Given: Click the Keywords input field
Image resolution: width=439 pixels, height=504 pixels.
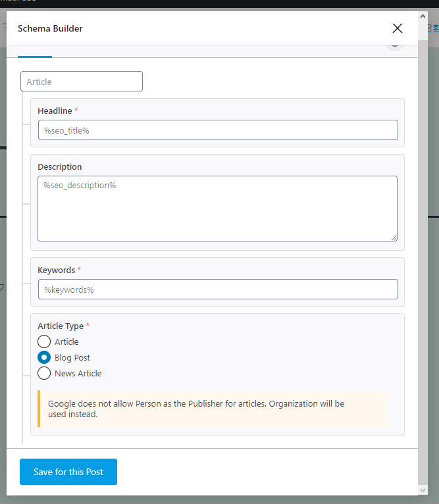Looking at the screenshot, I should [x=218, y=290].
